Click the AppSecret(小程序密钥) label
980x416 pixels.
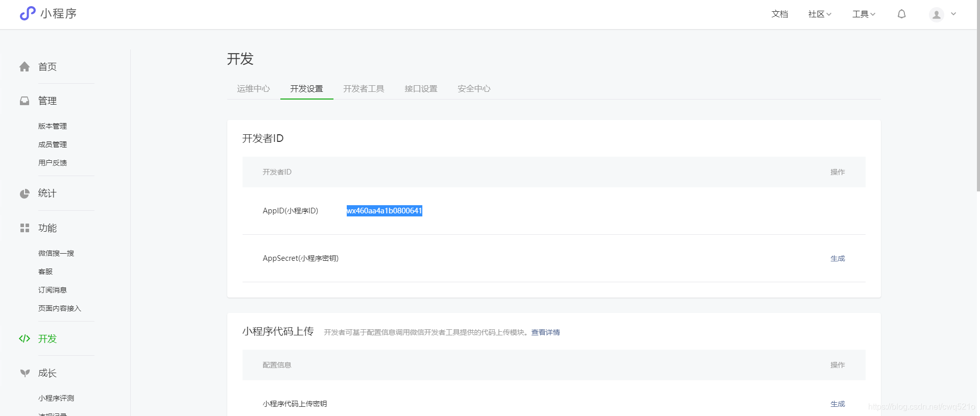[x=301, y=258]
